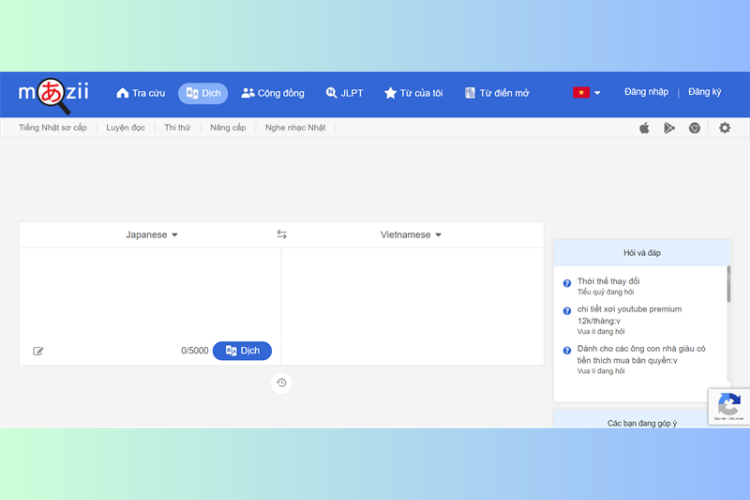Screen dimensions: 750x500
Task: Open Nâng cấp link
Action: (x=228, y=127)
